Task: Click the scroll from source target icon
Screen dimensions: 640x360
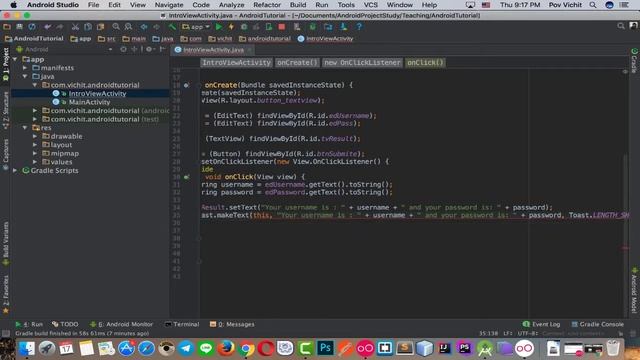Action: [x=124, y=49]
